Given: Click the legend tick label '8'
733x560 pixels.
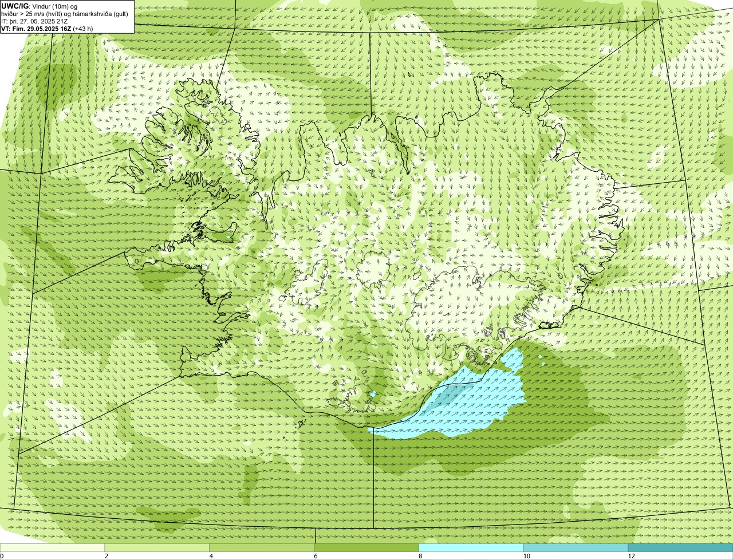Looking at the screenshot, I should [420, 556].
